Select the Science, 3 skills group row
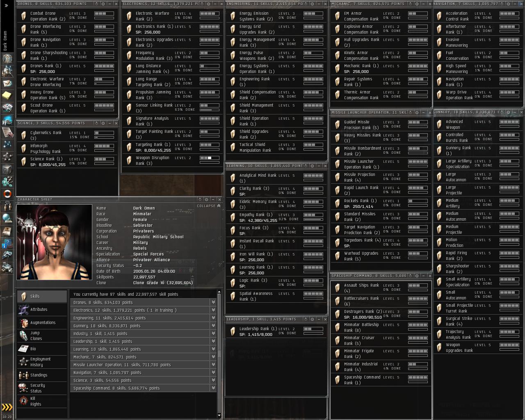 coord(143,380)
